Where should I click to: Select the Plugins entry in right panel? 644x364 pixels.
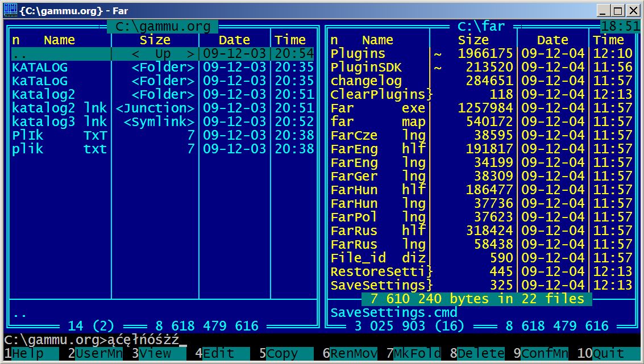click(x=481, y=54)
